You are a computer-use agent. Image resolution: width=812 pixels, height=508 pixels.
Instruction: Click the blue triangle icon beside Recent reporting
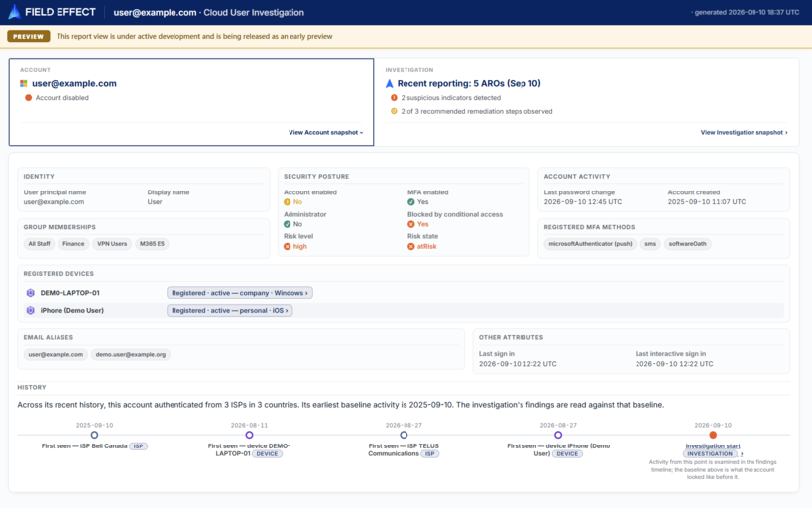[x=390, y=83]
